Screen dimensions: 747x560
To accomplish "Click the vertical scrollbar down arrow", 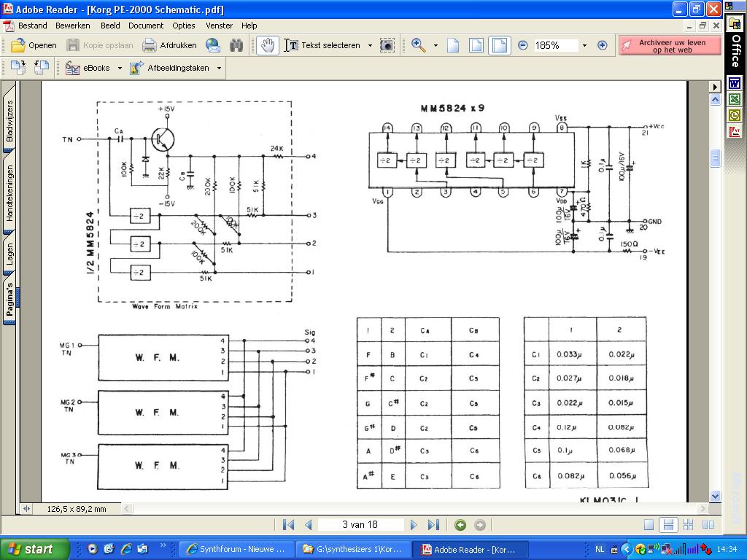I will click(x=715, y=496).
